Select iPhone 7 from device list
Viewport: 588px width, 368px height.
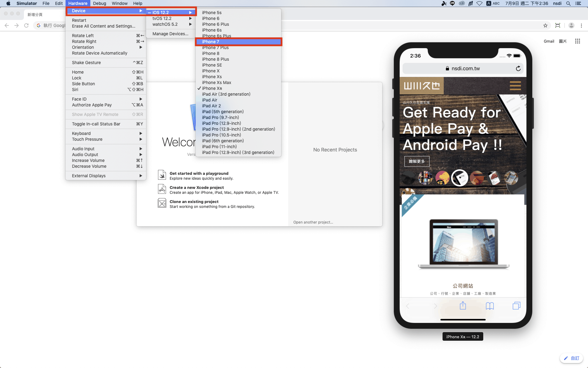[x=210, y=42]
